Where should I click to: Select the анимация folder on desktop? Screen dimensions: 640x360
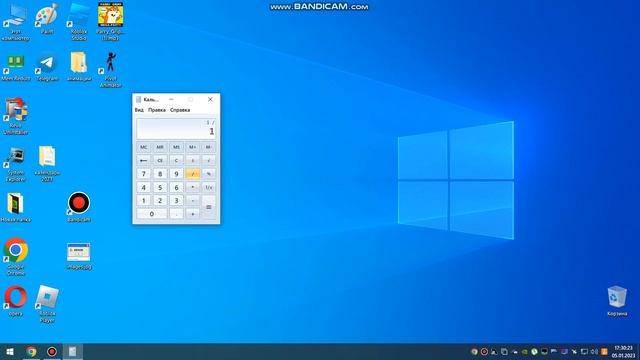tap(79, 67)
